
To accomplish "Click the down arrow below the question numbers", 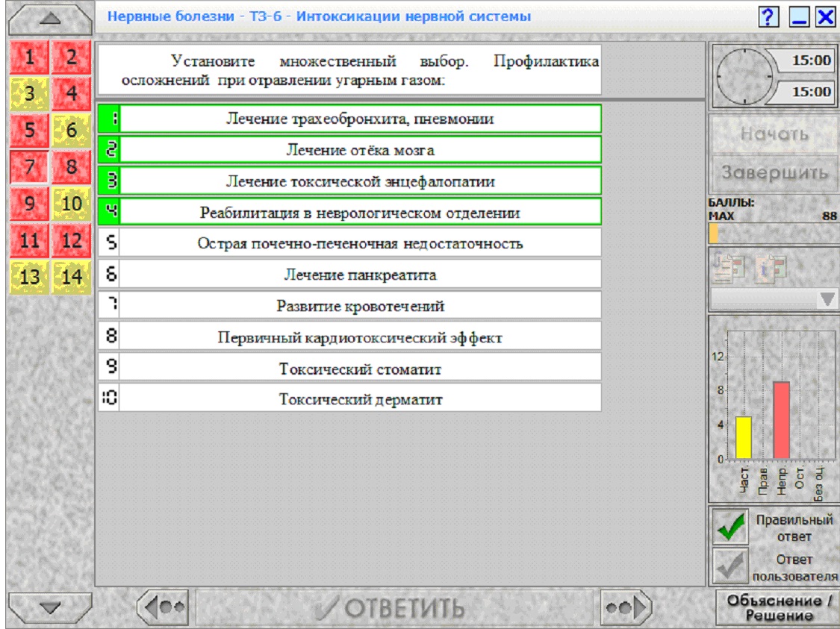I will coord(50,607).
